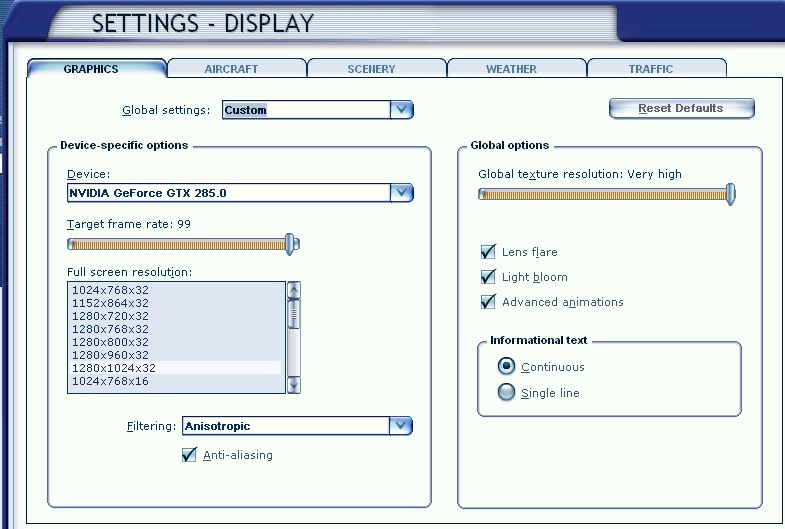Switch to the Aircraft tab

pyautogui.click(x=231, y=69)
